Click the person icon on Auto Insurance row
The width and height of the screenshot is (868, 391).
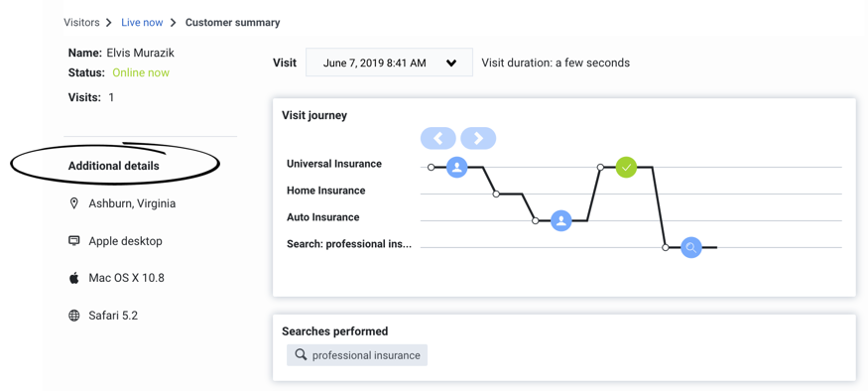(x=560, y=220)
